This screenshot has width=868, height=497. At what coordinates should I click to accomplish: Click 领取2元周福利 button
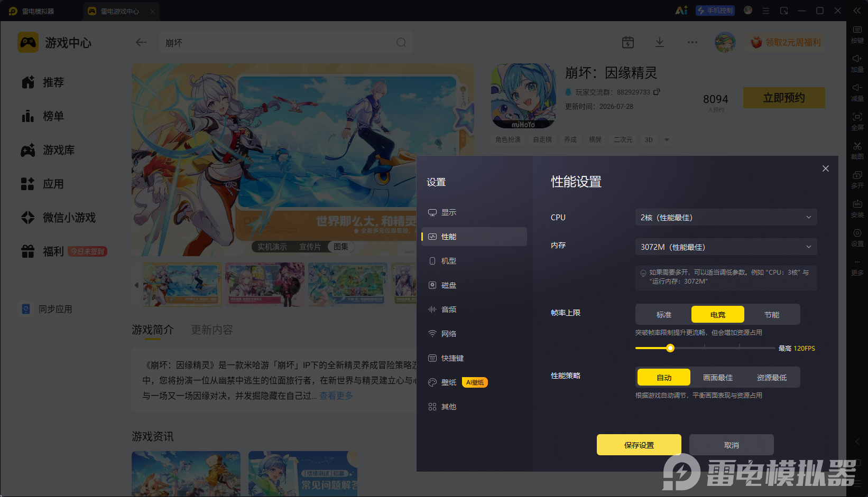pos(786,42)
